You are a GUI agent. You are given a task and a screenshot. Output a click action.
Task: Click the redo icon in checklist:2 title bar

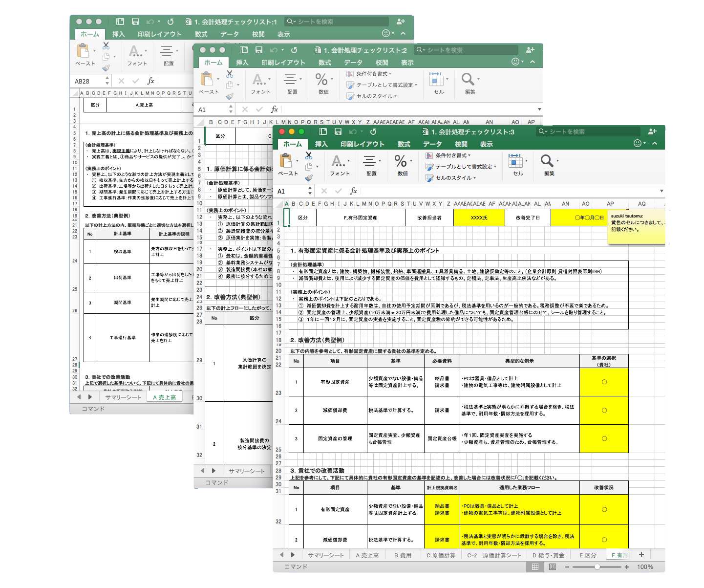(294, 50)
